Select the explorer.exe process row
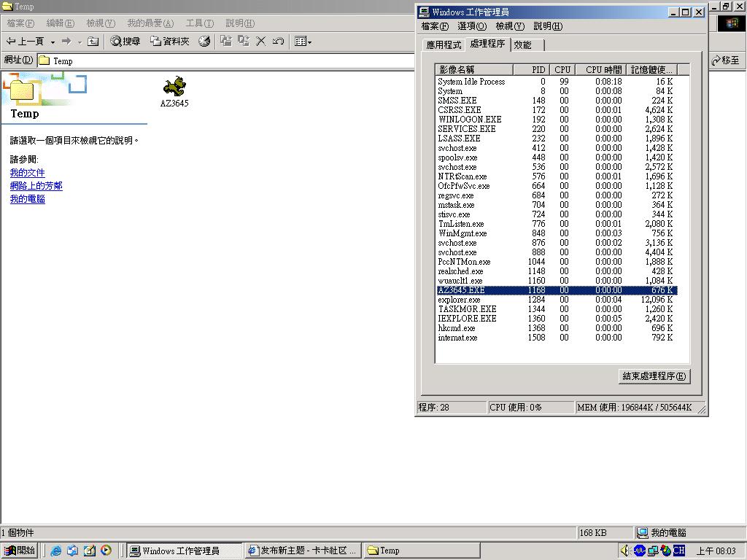747x560 pixels. pyautogui.click(x=557, y=300)
